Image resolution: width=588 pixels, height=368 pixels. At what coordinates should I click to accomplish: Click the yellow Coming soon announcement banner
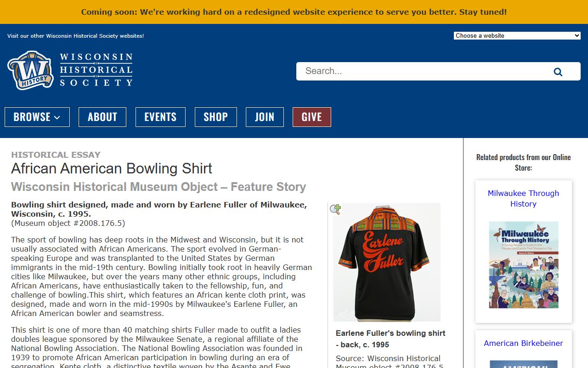(294, 12)
